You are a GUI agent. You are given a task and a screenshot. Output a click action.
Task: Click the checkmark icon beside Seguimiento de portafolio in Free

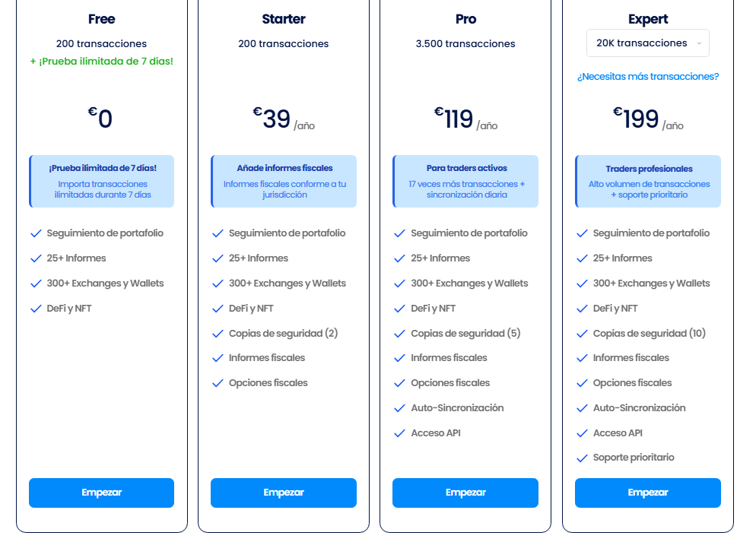pyautogui.click(x=36, y=233)
